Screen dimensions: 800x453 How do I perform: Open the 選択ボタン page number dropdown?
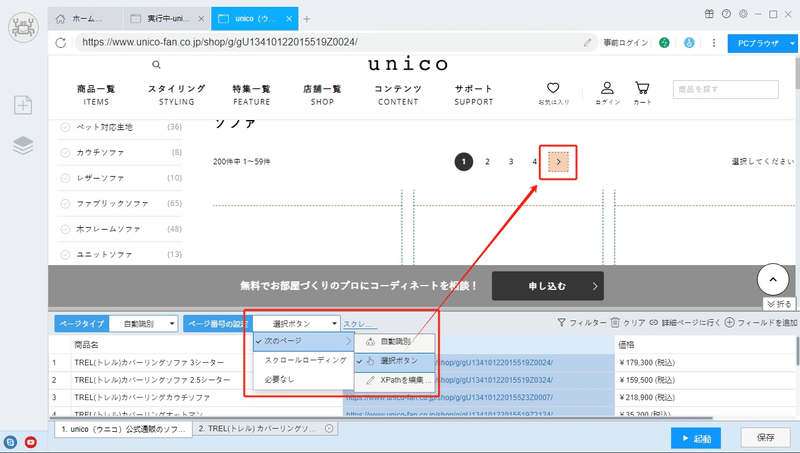[296, 324]
